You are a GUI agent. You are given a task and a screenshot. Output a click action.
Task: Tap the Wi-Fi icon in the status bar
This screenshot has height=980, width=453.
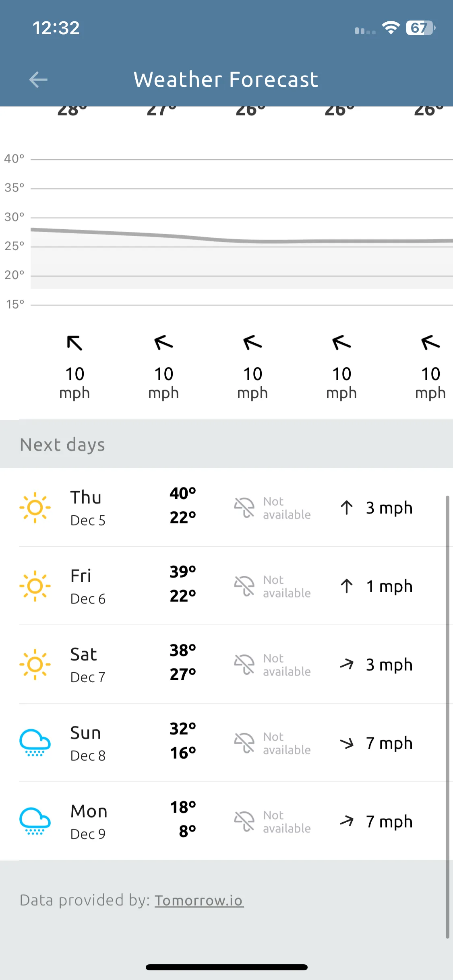pyautogui.click(x=391, y=28)
